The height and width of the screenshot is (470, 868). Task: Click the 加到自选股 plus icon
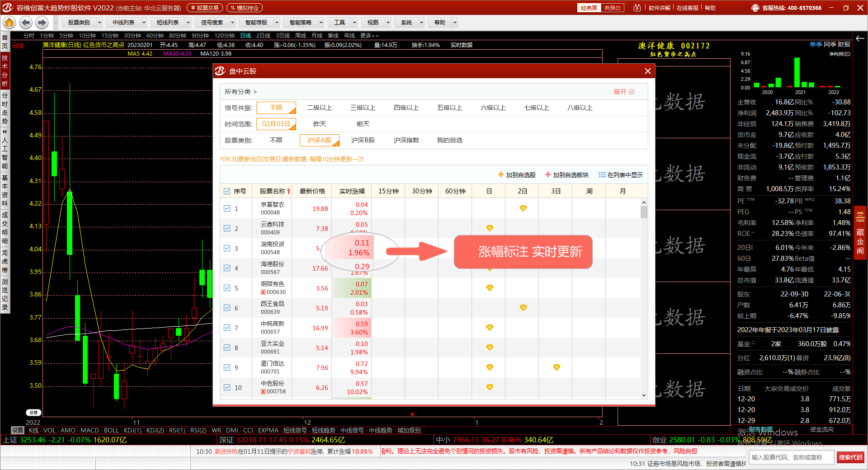[501, 174]
